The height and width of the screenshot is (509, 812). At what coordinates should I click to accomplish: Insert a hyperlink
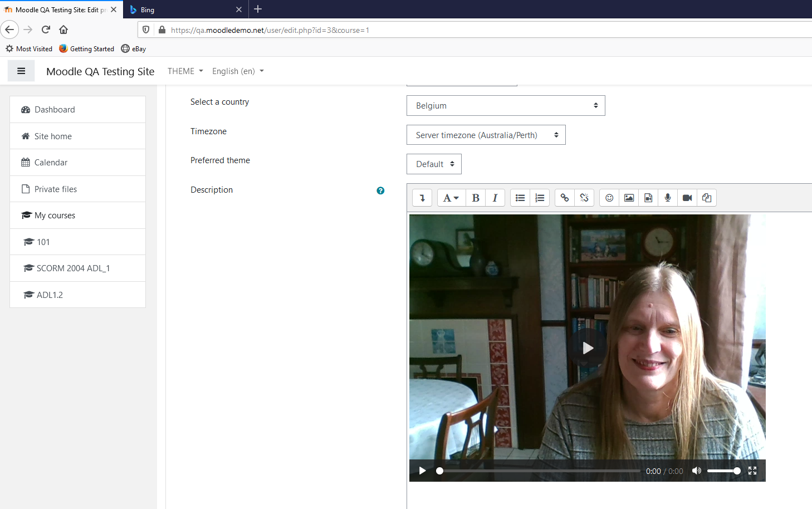coord(565,198)
